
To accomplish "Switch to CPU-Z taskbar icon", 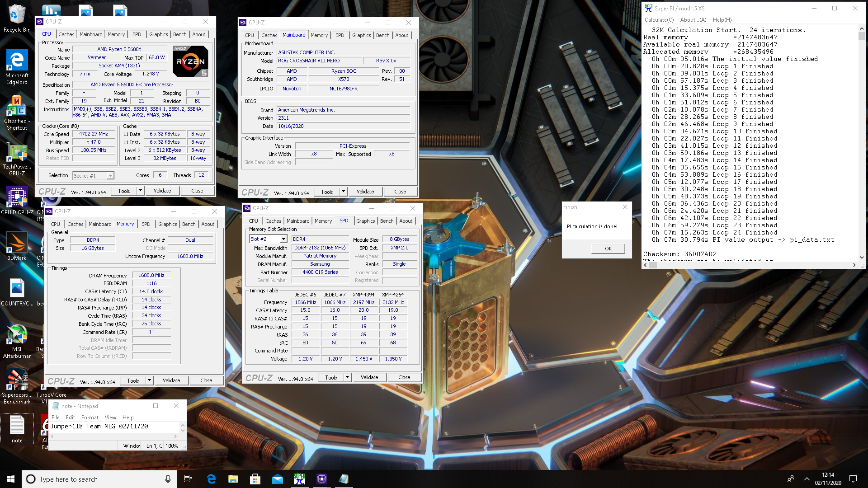I will tap(321, 479).
